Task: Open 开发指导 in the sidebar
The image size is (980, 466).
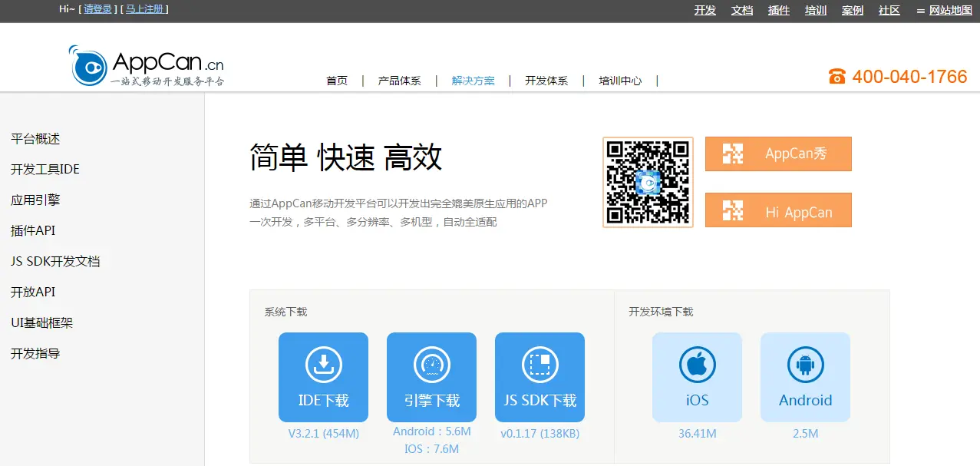Action: [x=35, y=354]
